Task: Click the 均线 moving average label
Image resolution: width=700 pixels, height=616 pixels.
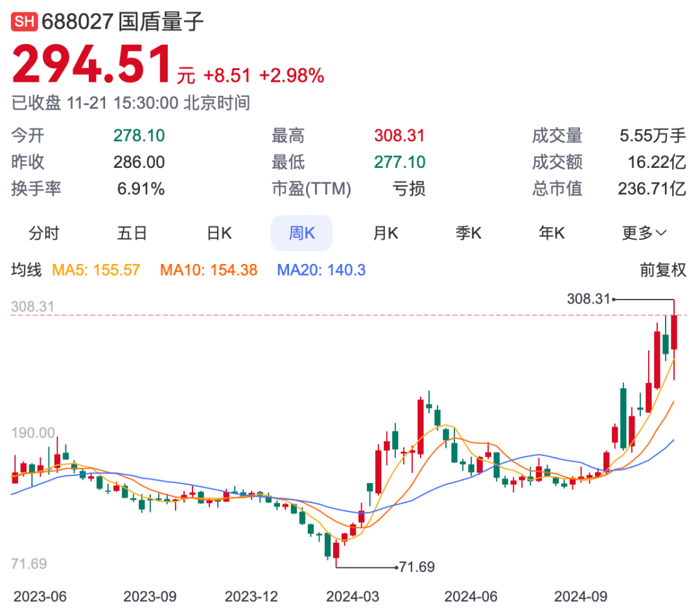Action: (x=27, y=270)
